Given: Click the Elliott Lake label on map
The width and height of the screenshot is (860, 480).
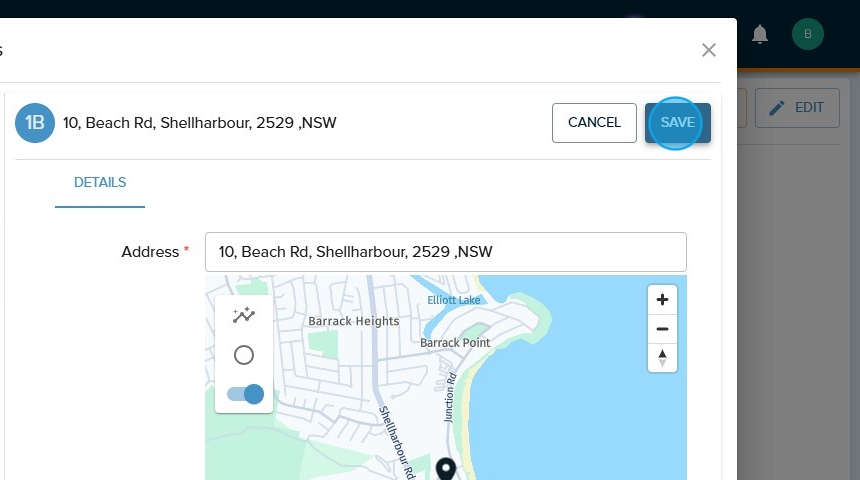Looking at the screenshot, I should [x=453, y=300].
